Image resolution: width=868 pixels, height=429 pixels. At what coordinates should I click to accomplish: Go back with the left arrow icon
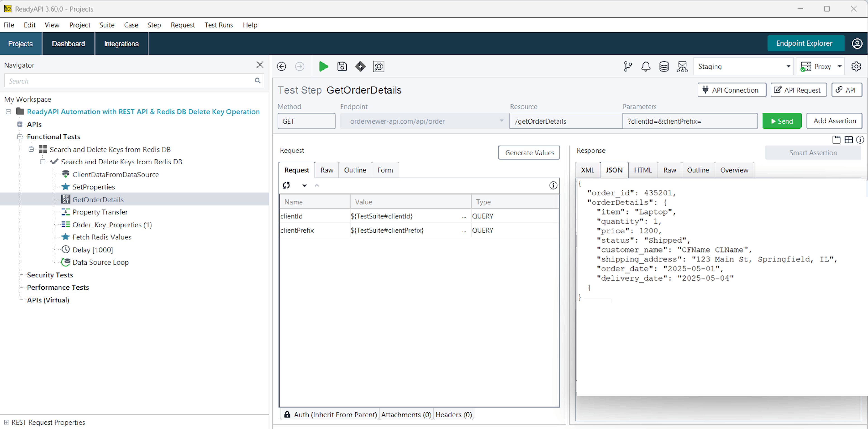[x=282, y=66]
